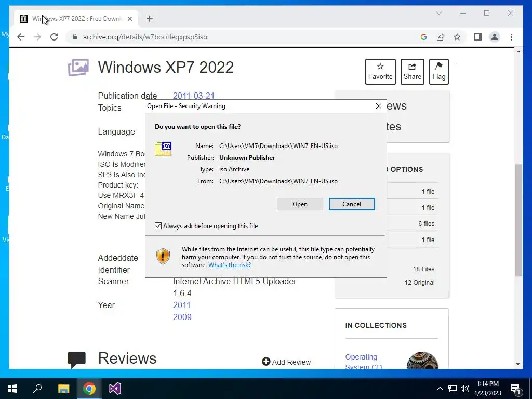Show the 12 Original files

[x=419, y=282]
